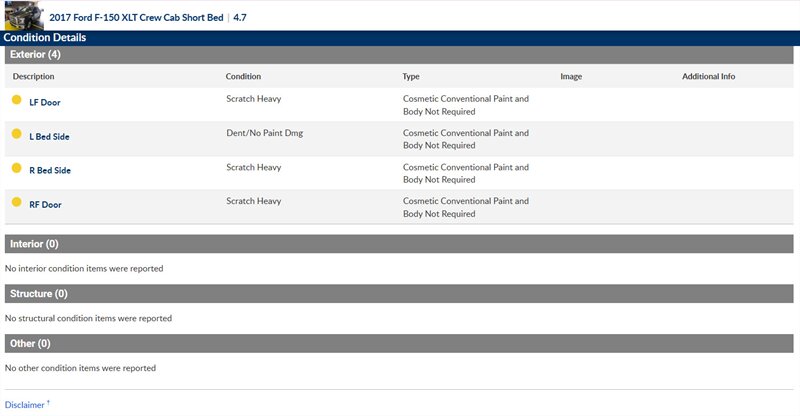Image resolution: width=800 pixels, height=416 pixels.
Task: Click the Additional Info column header
Action: point(709,76)
